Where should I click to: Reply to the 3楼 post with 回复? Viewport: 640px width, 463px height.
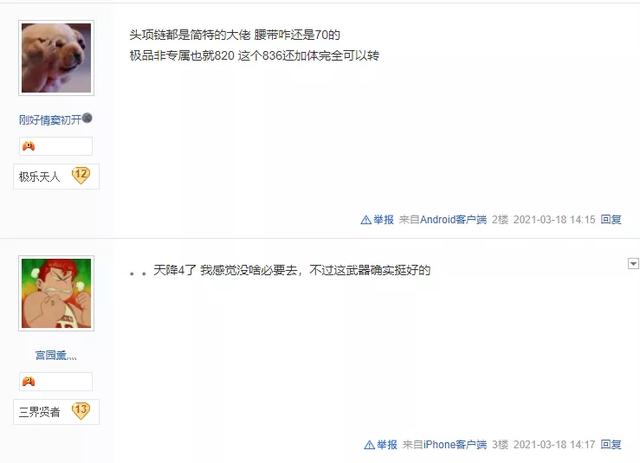[x=611, y=444]
